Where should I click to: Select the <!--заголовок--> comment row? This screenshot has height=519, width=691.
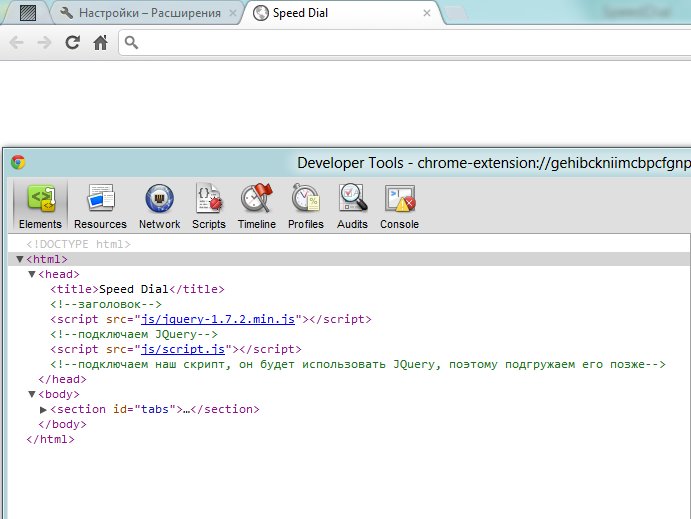[106, 304]
